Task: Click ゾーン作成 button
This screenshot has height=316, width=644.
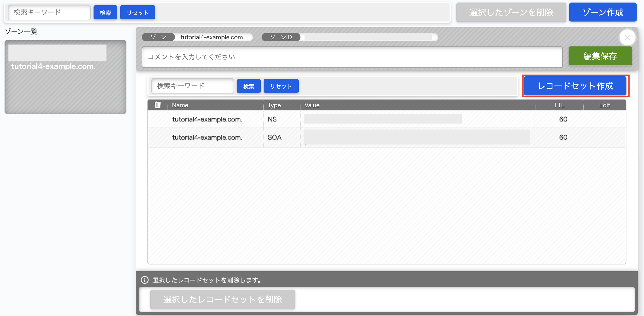Action: coord(603,12)
